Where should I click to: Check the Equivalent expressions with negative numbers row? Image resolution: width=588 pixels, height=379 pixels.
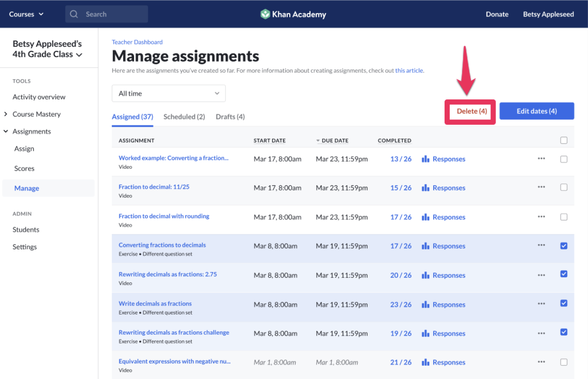pos(563,362)
